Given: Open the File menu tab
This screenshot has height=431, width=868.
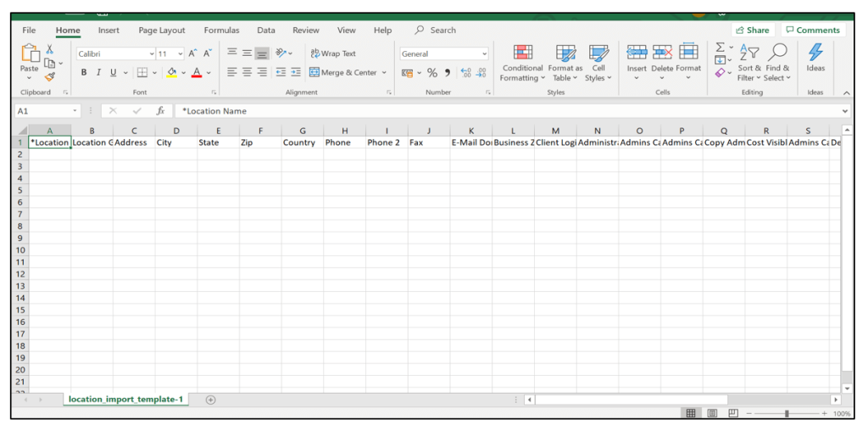Looking at the screenshot, I should 29,31.
